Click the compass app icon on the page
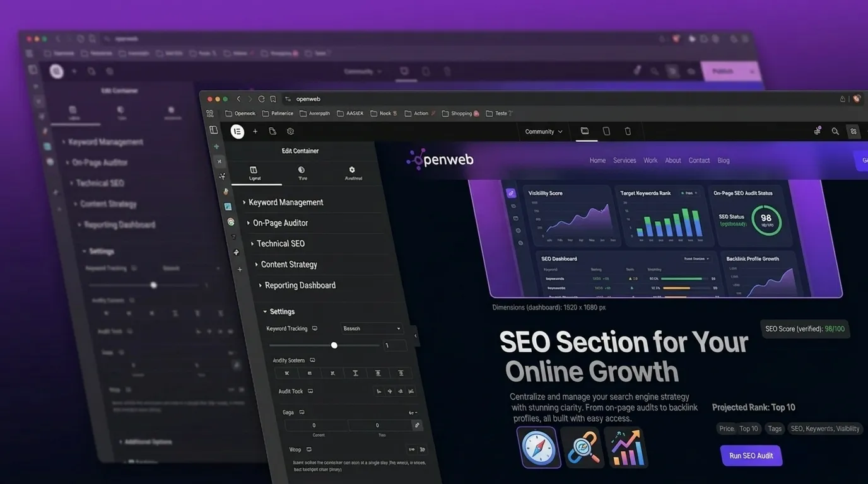The width and height of the screenshot is (868, 484). [539, 447]
